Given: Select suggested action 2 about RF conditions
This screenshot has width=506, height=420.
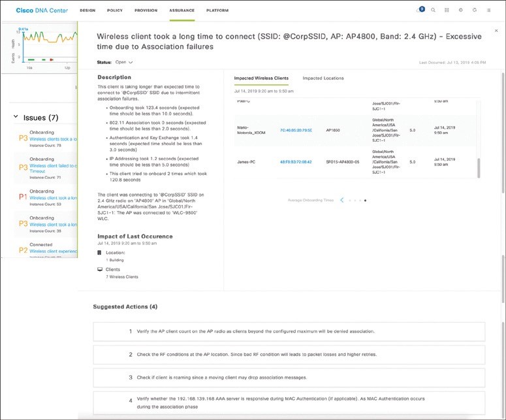Looking at the screenshot, I should coord(289,355).
